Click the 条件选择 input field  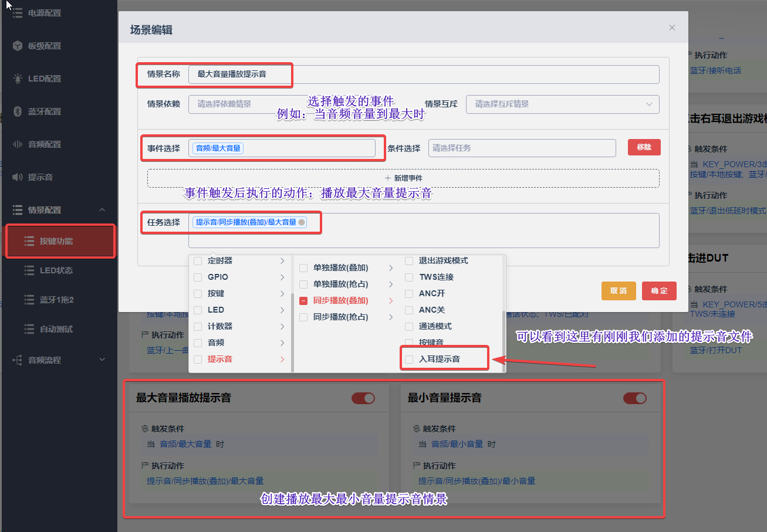point(522,148)
